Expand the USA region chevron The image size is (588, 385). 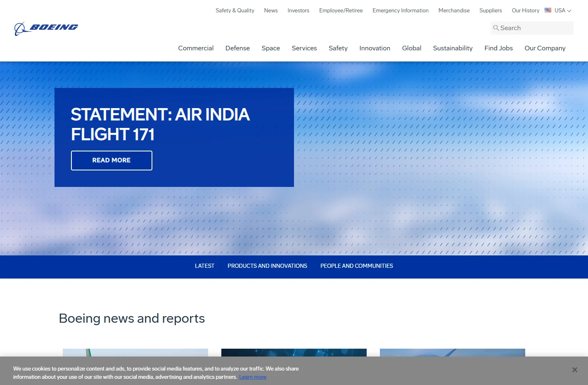(x=569, y=11)
